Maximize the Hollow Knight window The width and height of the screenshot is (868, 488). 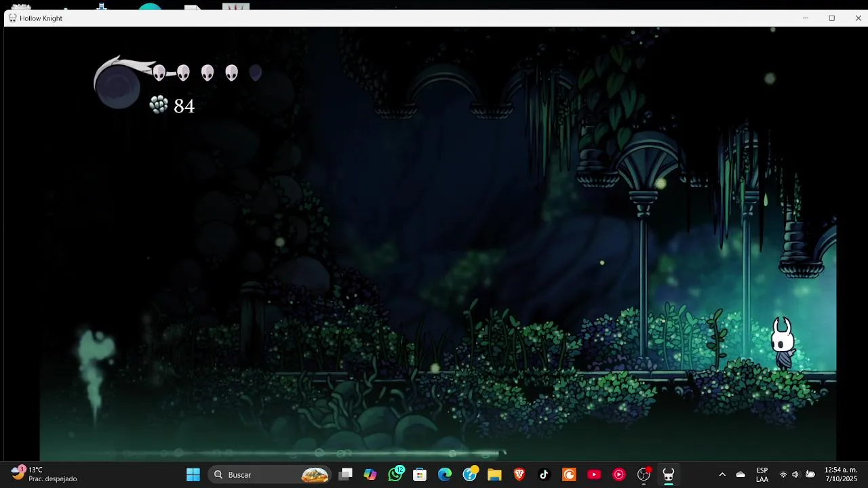832,18
